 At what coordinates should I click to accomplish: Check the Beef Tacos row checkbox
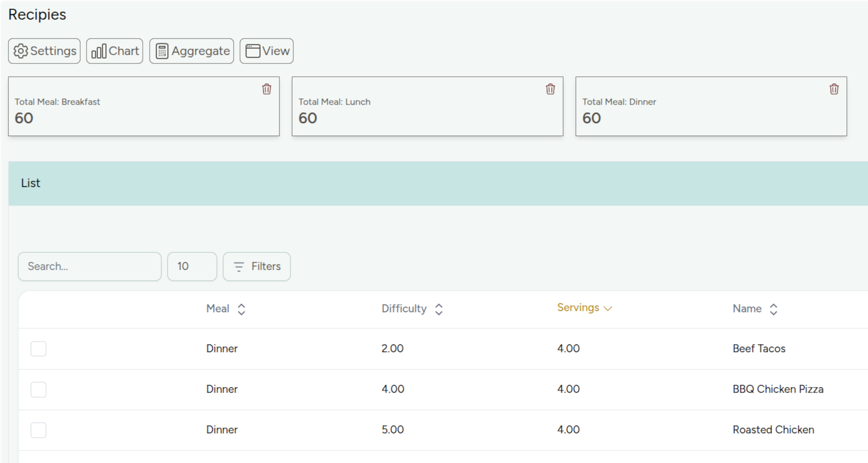[x=38, y=348]
